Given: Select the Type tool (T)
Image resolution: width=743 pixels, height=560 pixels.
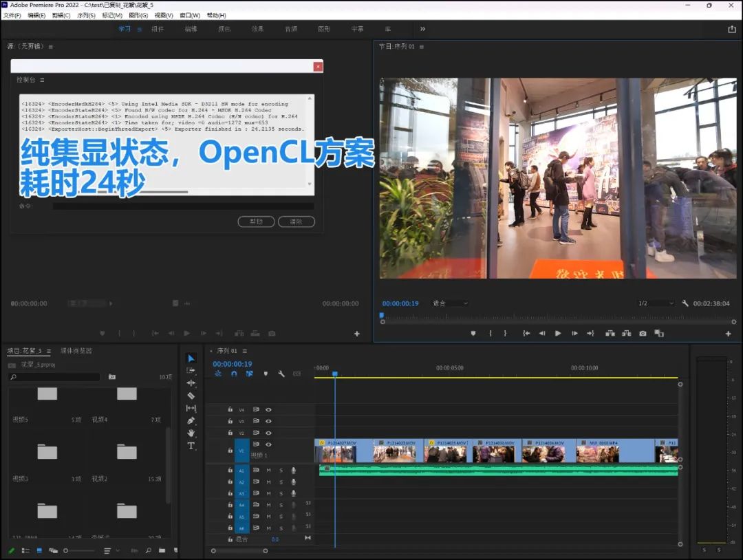Looking at the screenshot, I should pos(191,446).
